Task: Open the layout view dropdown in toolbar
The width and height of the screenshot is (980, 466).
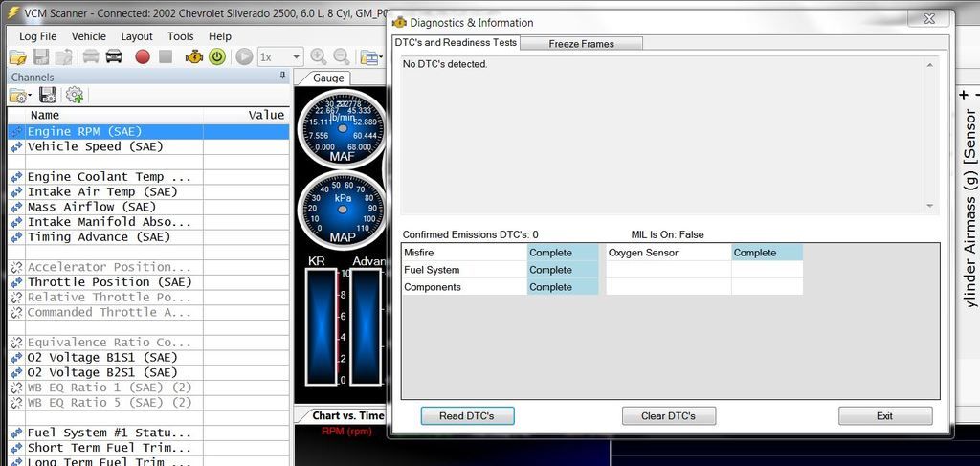Action: coord(371,56)
